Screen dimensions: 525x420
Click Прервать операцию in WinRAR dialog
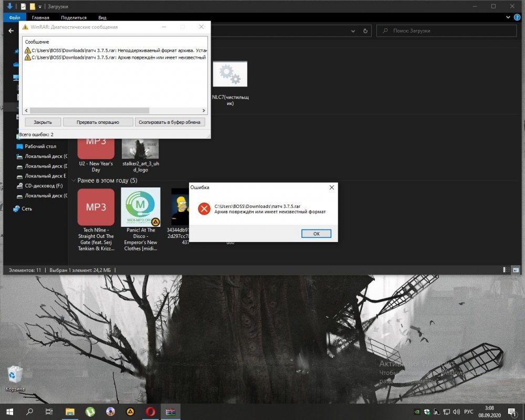(98, 122)
